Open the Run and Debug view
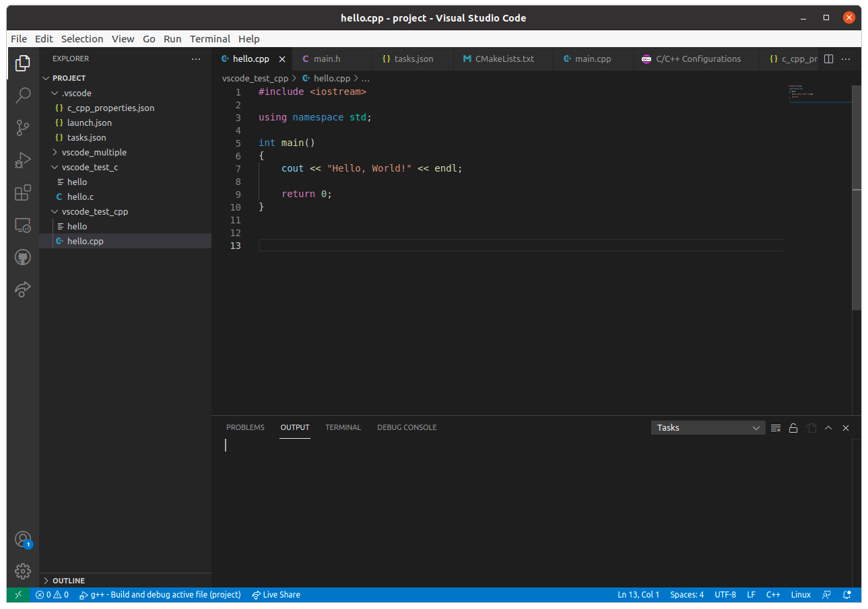This screenshot has height=609, width=868. click(x=23, y=160)
